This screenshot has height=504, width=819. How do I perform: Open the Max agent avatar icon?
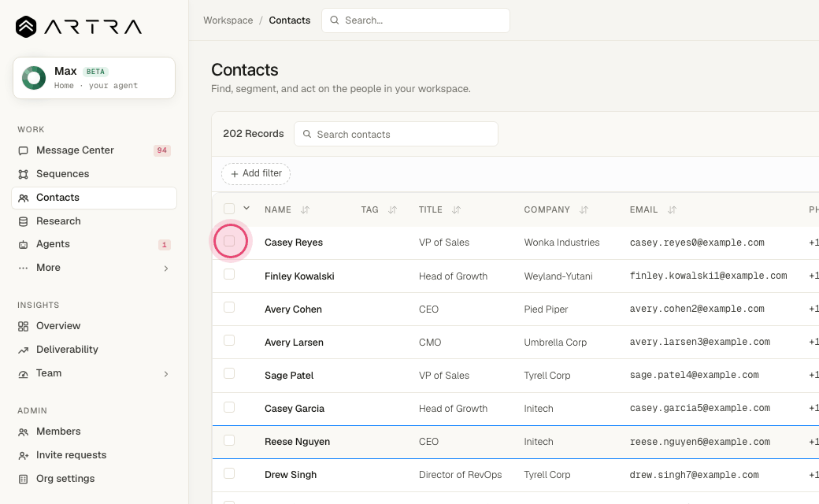34,78
